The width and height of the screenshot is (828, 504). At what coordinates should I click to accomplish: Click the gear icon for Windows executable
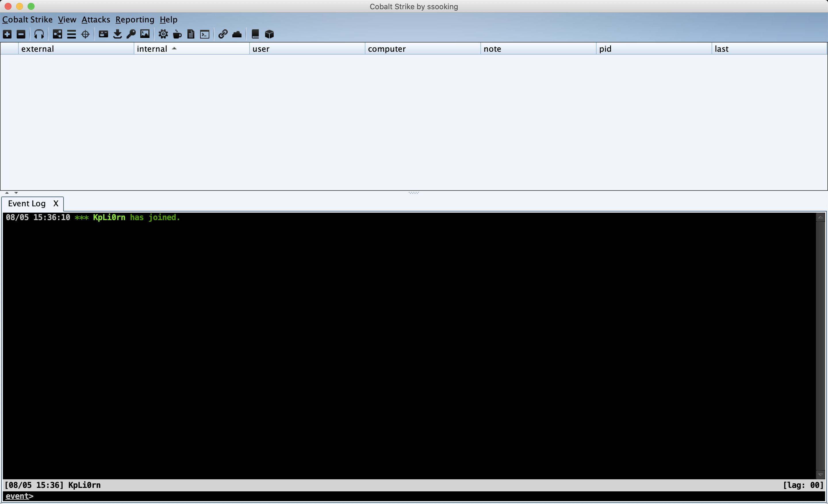pyautogui.click(x=163, y=34)
